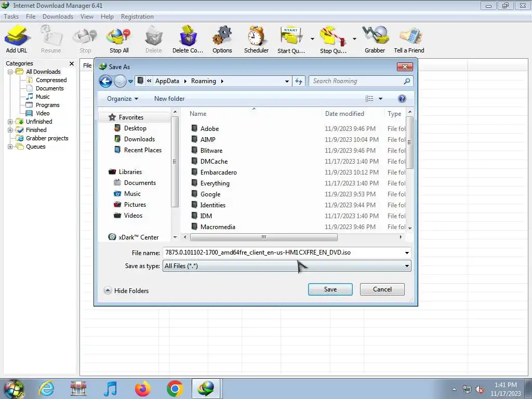Expand the Finished category node
The height and width of the screenshot is (399, 532).
pos(10,130)
